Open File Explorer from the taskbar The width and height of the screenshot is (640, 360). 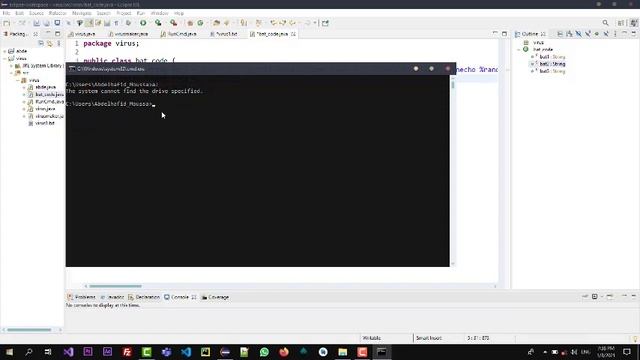(x=342, y=352)
